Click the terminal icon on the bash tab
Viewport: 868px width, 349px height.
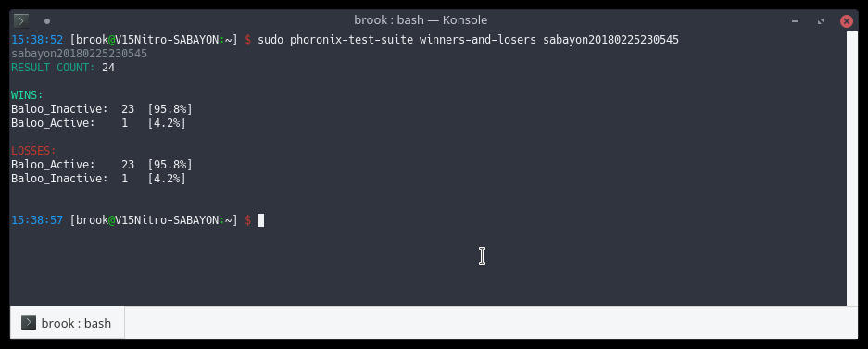[x=29, y=322]
